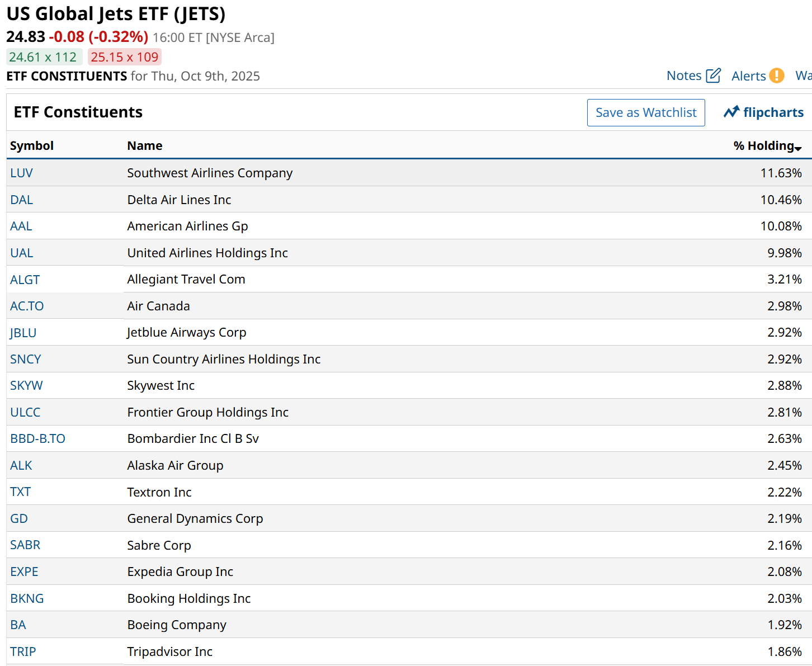Open flipcharts chart icon
Screen dimensions: 812x666
click(731, 112)
